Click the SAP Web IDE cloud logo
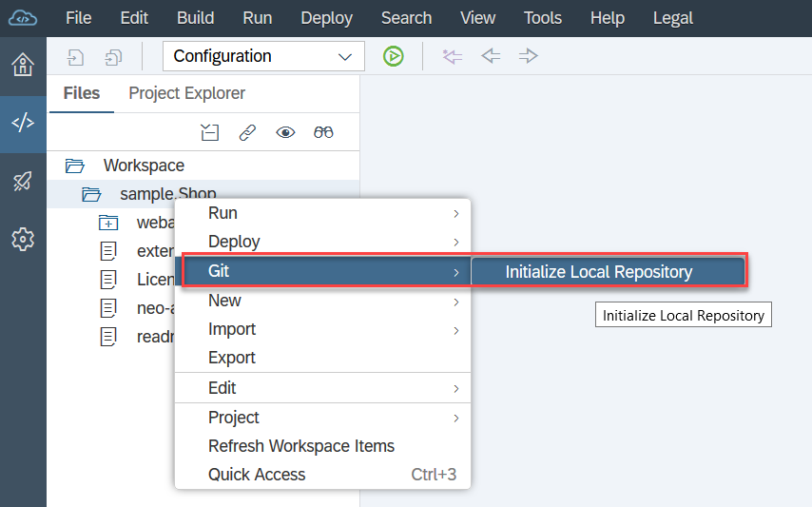The height and width of the screenshot is (507, 812). pyautogui.click(x=23, y=18)
